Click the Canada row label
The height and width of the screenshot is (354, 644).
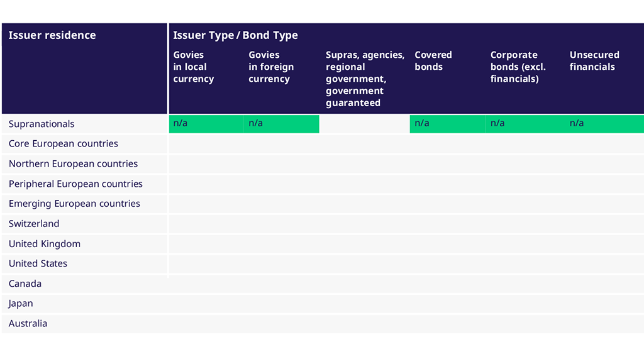[25, 284]
